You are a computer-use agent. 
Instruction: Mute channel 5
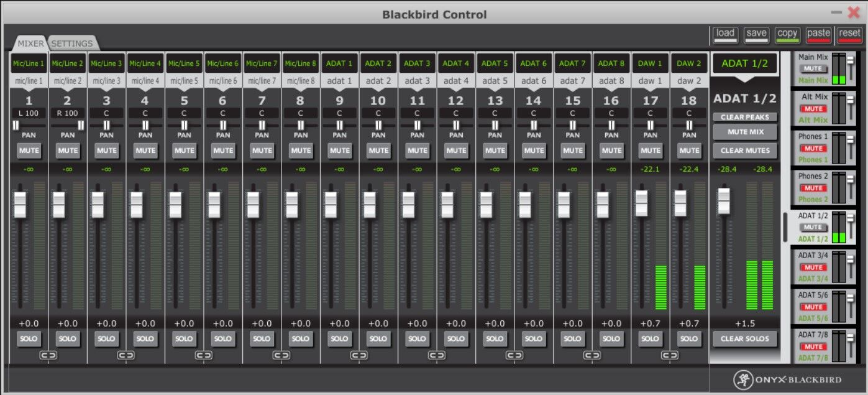[185, 151]
